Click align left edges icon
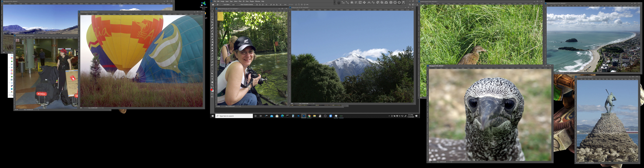The height and width of the screenshot is (168, 644). click(x=257, y=4)
